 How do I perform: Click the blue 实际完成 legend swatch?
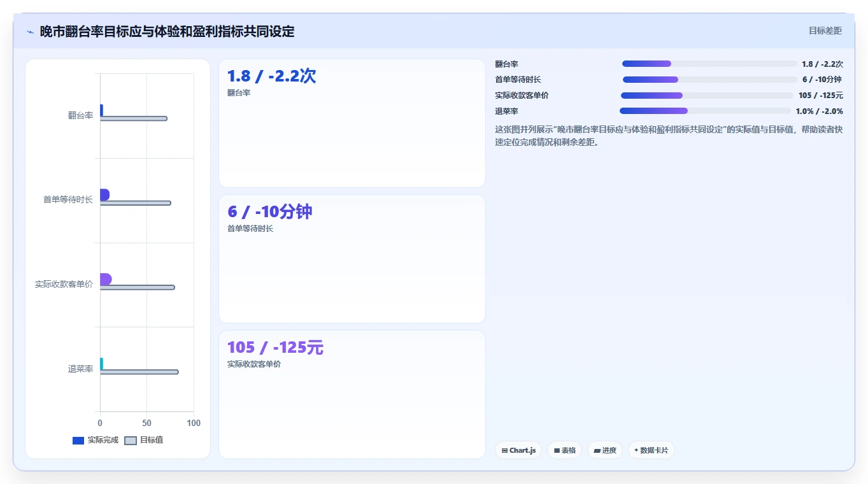[78, 441]
